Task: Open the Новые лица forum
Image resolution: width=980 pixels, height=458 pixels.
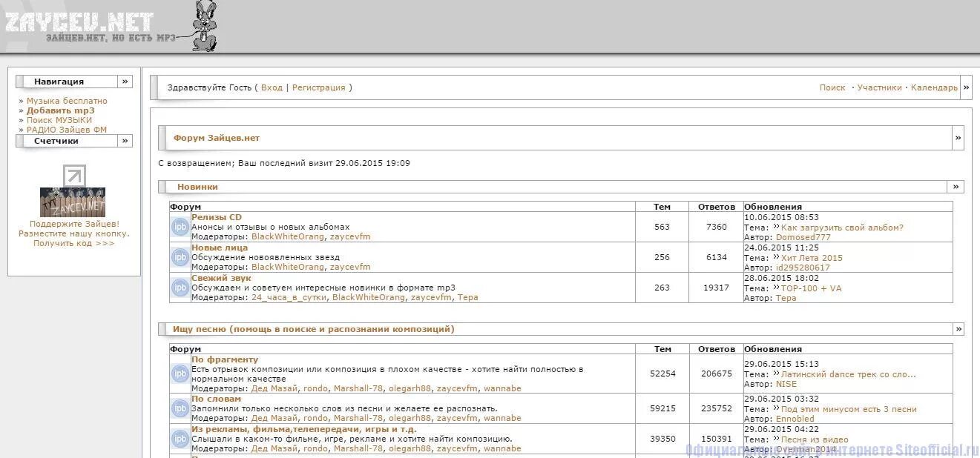Action: pos(220,248)
